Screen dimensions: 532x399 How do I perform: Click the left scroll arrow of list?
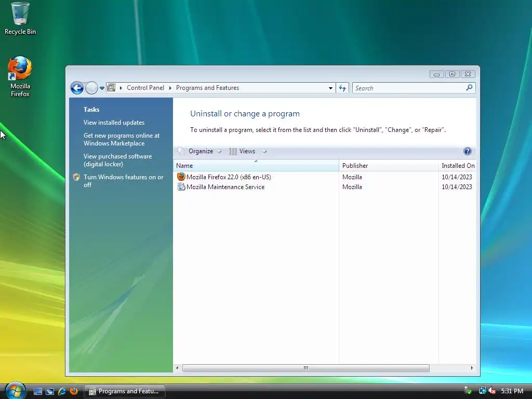click(x=177, y=368)
